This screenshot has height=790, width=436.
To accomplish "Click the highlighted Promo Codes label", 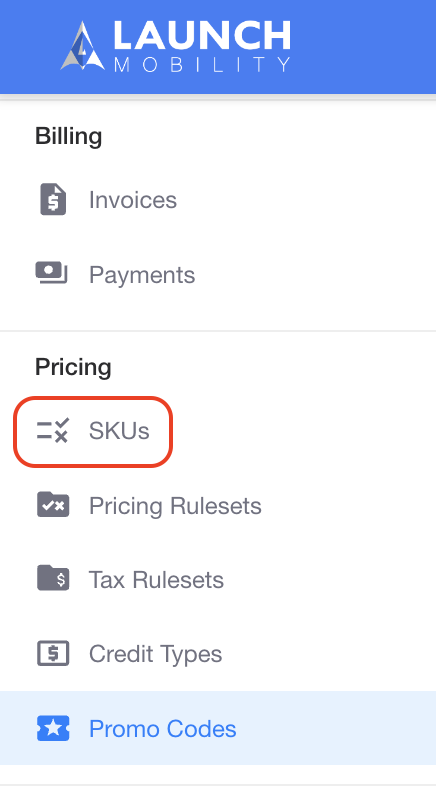I will tap(162, 729).
